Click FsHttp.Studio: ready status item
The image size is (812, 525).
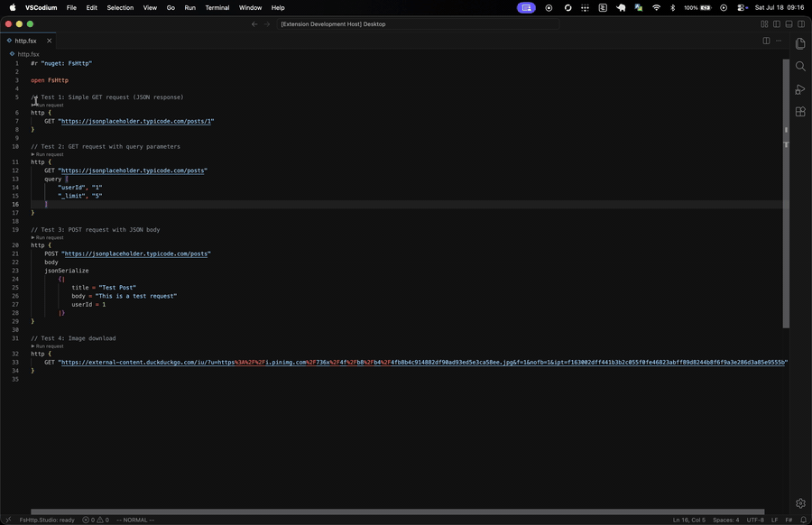point(47,520)
